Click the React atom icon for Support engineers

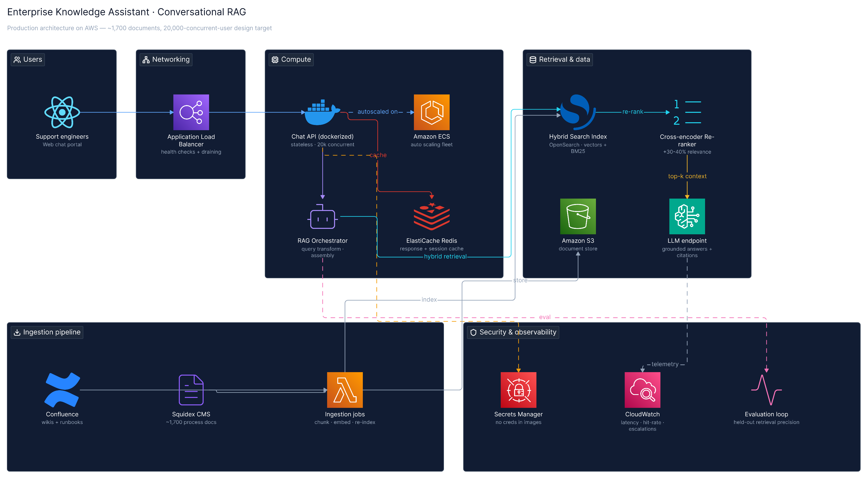tap(62, 112)
